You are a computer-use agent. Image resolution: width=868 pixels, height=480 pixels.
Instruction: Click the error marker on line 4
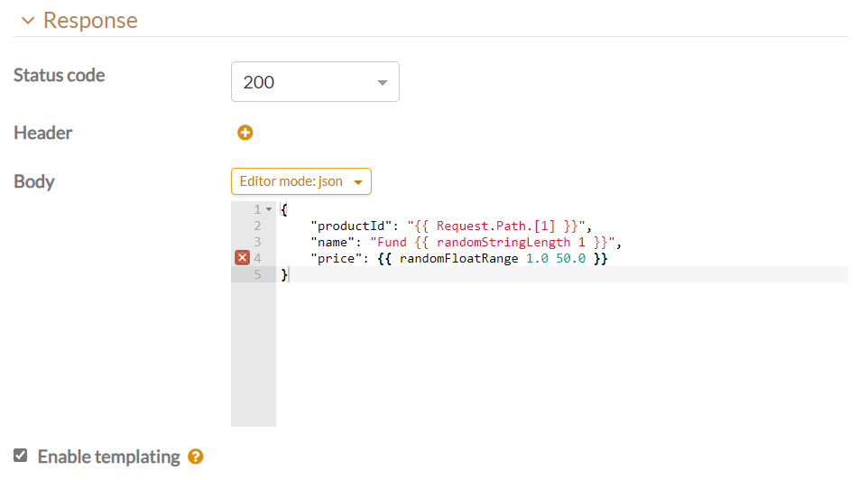[242, 258]
